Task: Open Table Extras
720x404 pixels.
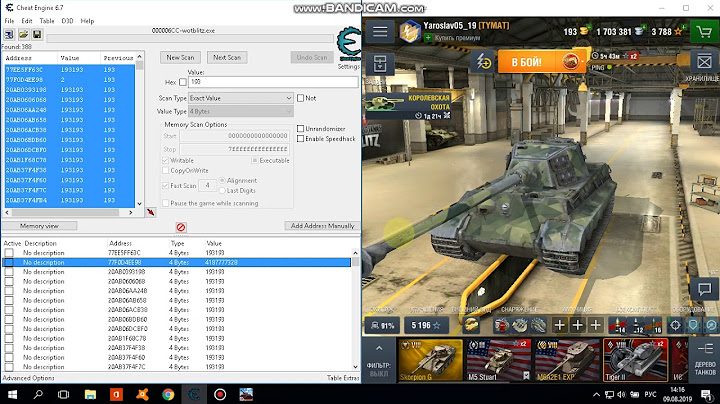Action: (343, 378)
